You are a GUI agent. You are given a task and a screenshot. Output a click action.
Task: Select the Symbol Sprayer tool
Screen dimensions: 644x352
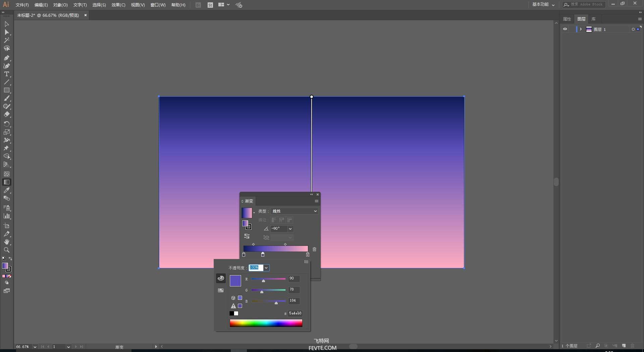7,208
